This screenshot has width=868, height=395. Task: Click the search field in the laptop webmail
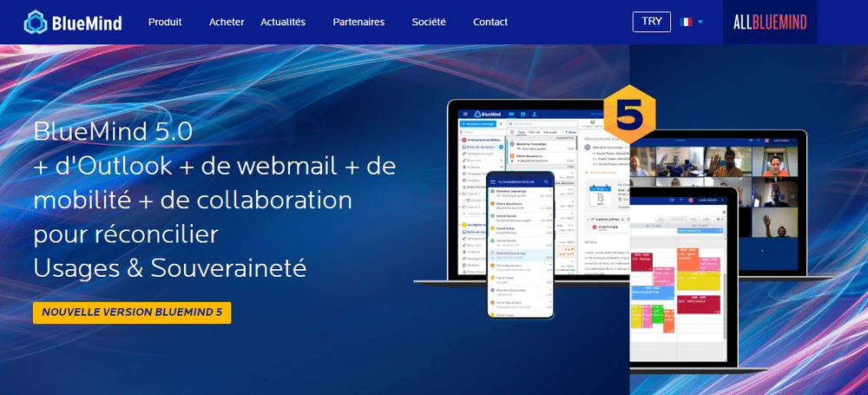539,124
